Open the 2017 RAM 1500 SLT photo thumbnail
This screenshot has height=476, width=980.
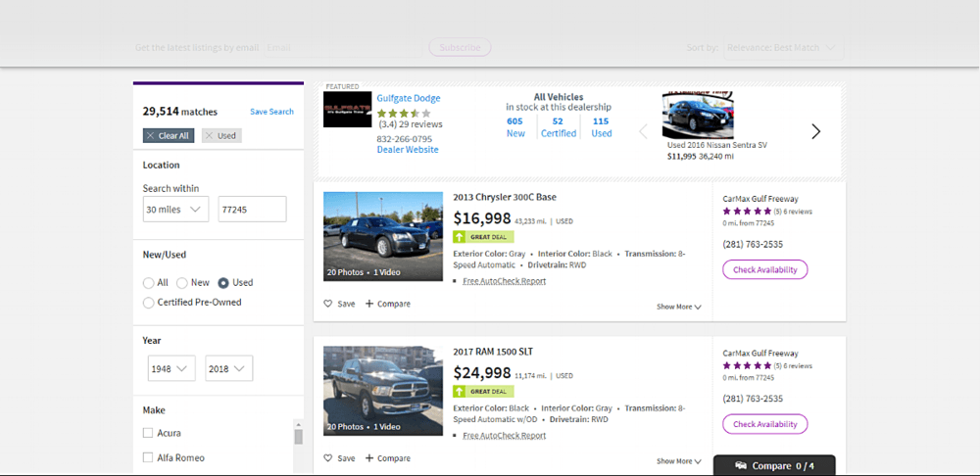(383, 391)
